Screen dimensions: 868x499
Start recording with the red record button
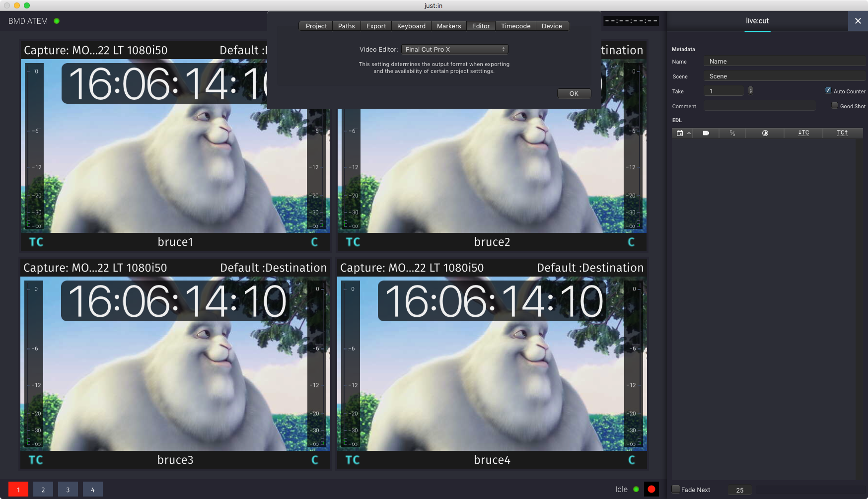point(651,489)
